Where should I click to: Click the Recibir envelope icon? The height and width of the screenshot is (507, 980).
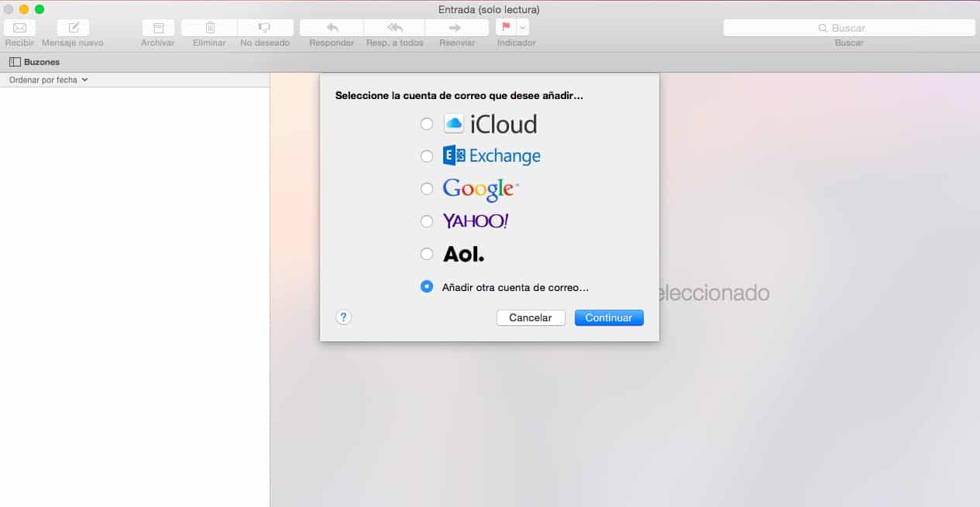(x=19, y=28)
